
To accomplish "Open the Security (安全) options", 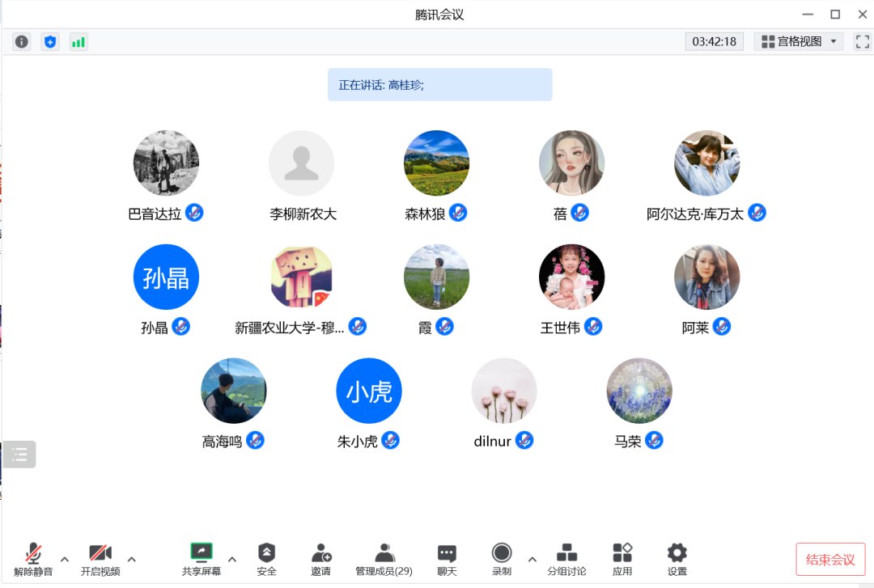I will tap(266, 559).
